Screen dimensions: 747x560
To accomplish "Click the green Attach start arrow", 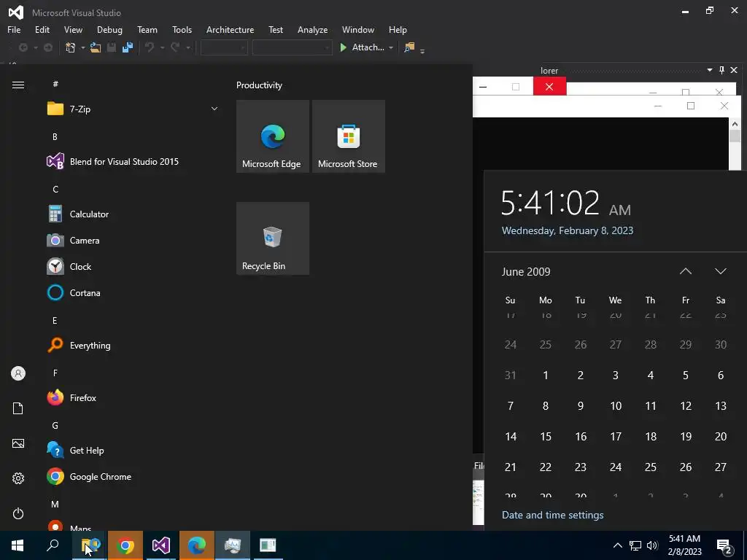I will coord(343,47).
